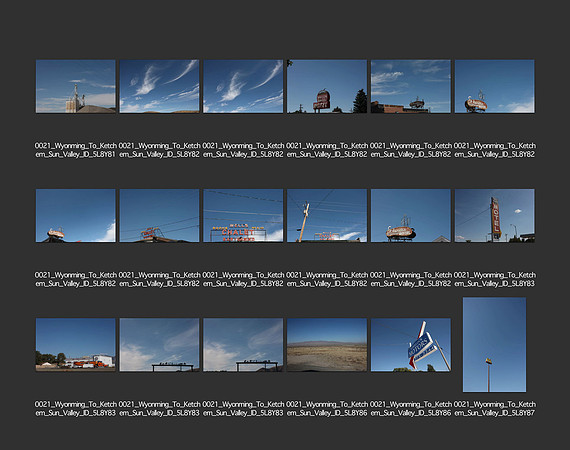Click 5L8Y86 label under Motors sign thumbnail
The image size is (570, 450).
411,409
